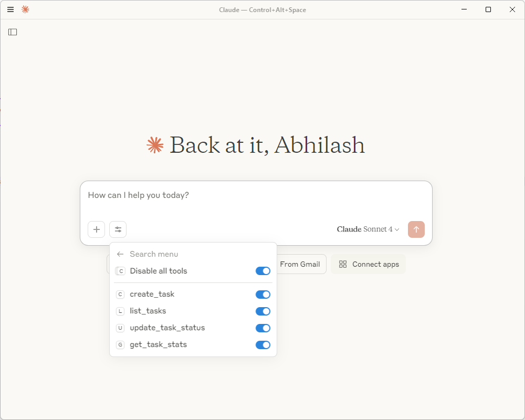Image resolution: width=525 pixels, height=420 pixels.
Task: Click the G icon beside get_task_stats
Action: 120,344
